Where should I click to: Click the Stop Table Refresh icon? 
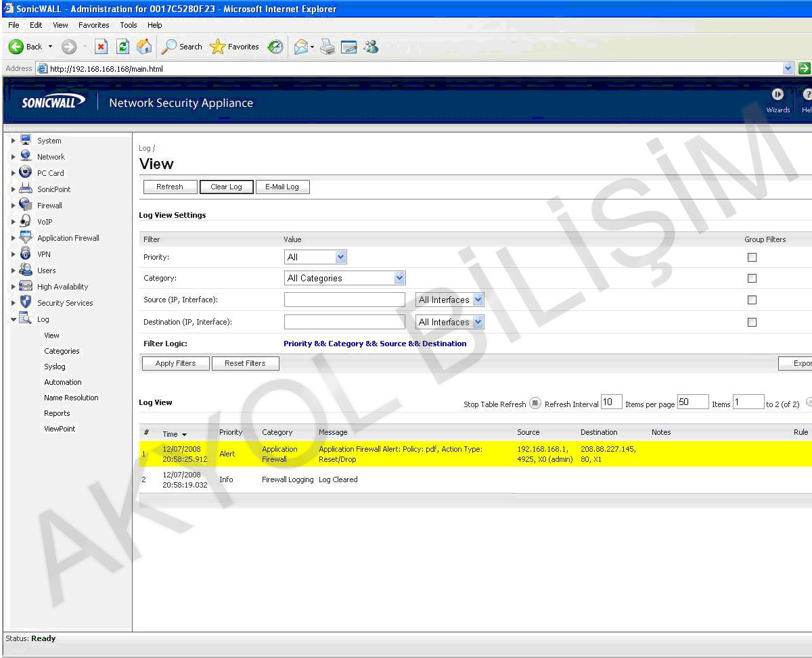pyautogui.click(x=535, y=404)
